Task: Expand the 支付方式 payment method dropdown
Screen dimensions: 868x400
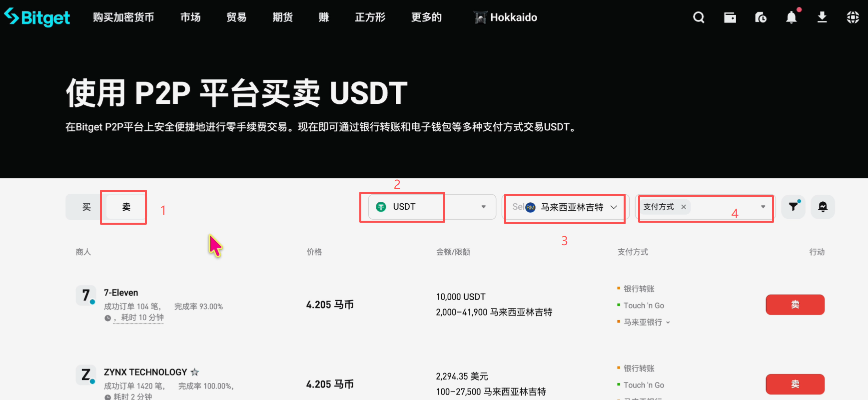Action: [x=705, y=207]
